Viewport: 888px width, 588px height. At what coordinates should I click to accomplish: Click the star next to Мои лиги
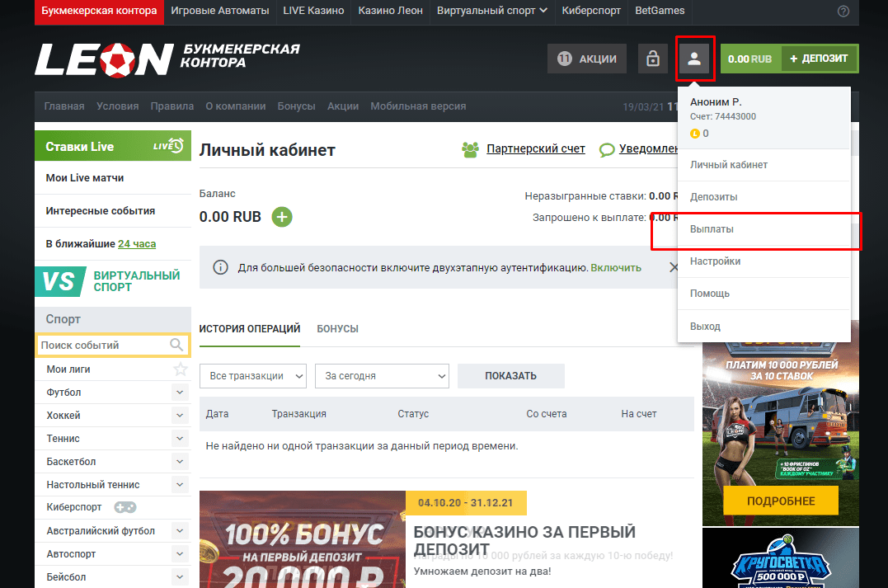coord(180,369)
